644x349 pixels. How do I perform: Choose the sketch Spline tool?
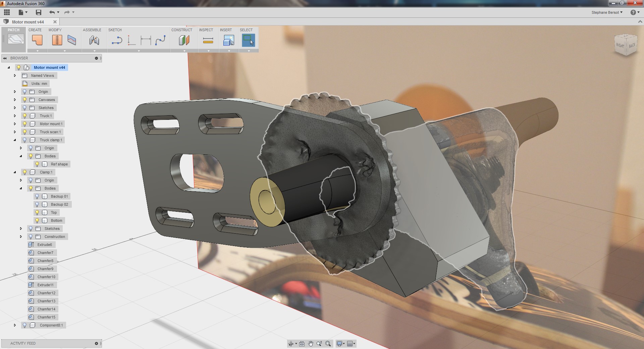tap(160, 41)
